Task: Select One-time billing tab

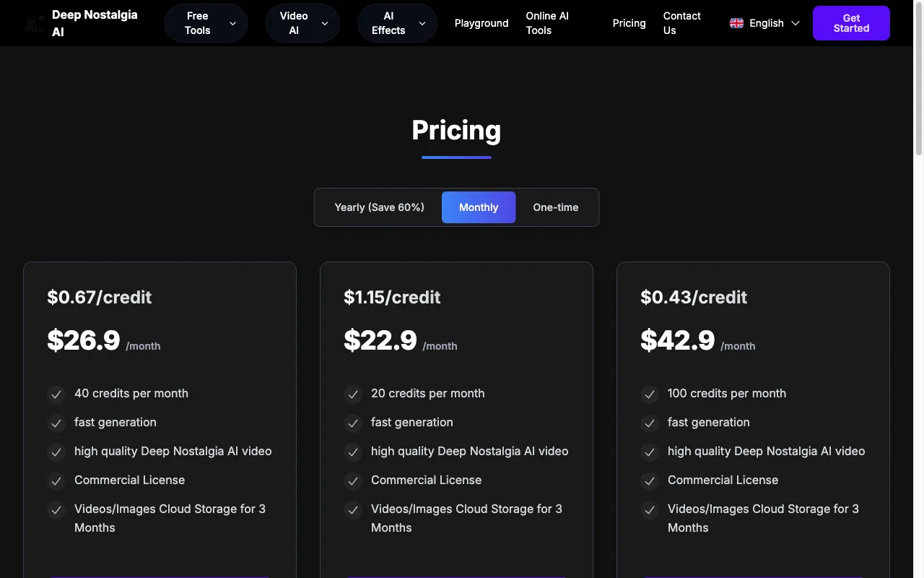Action: click(556, 207)
